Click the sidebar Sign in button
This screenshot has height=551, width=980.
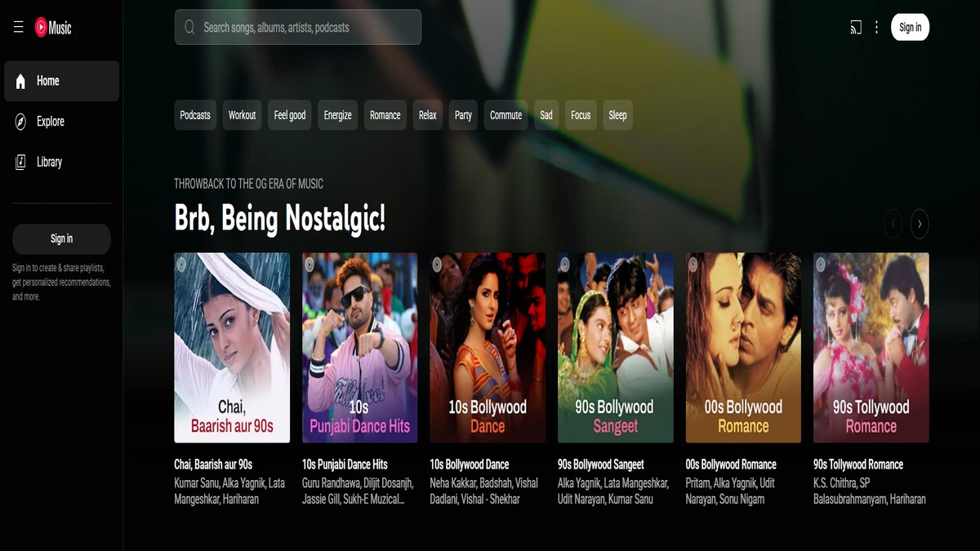[x=61, y=239]
